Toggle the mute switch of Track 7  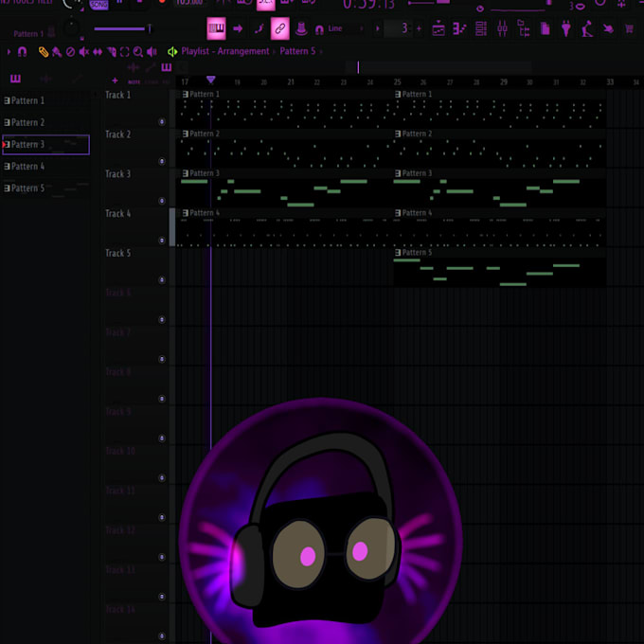pyautogui.click(x=162, y=359)
